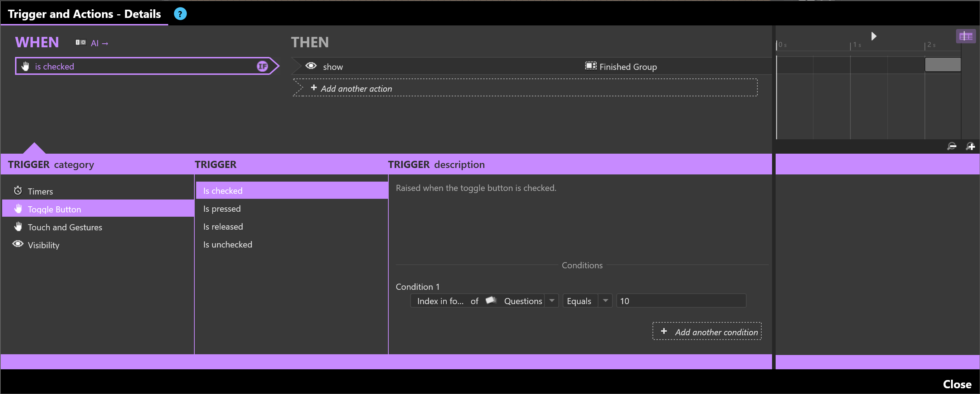The height and width of the screenshot is (394, 980).
Task: Choose the Is pressed trigger
Action: [222, 208]
